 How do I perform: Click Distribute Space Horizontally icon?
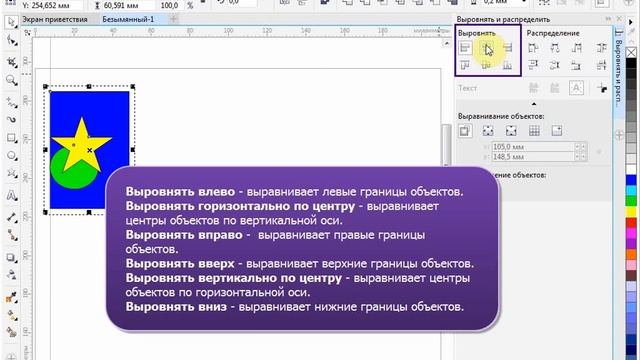[602, 48]
